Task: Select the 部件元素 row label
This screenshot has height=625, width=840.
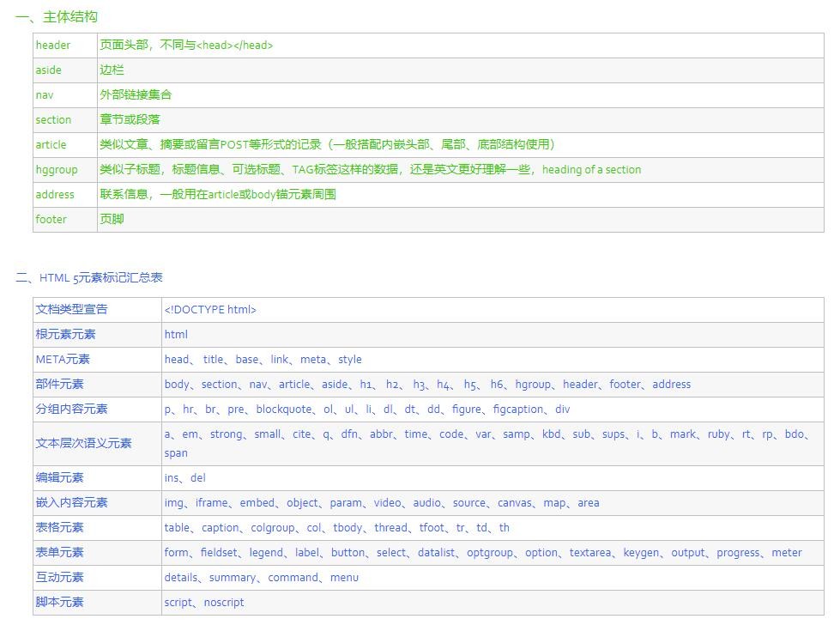Action: click(60, 384)
